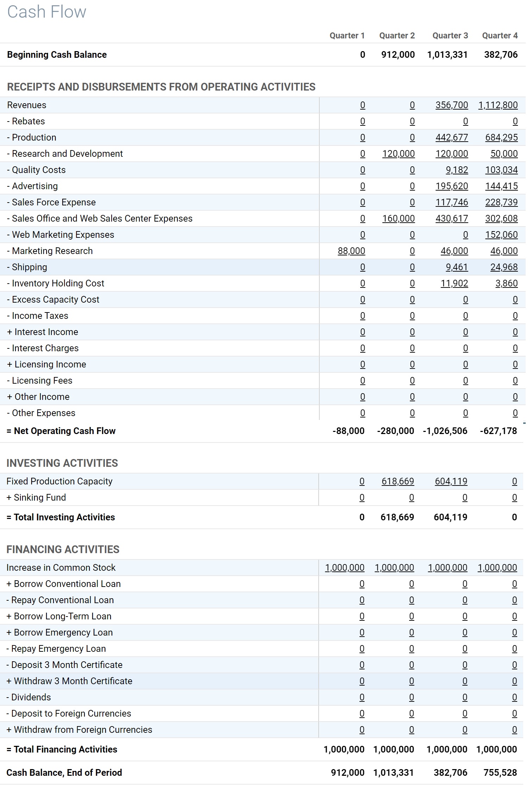
Task: Open Quarter 2 Research and Development 120,000
Action: pyautogui.click(x=399, y=154)
